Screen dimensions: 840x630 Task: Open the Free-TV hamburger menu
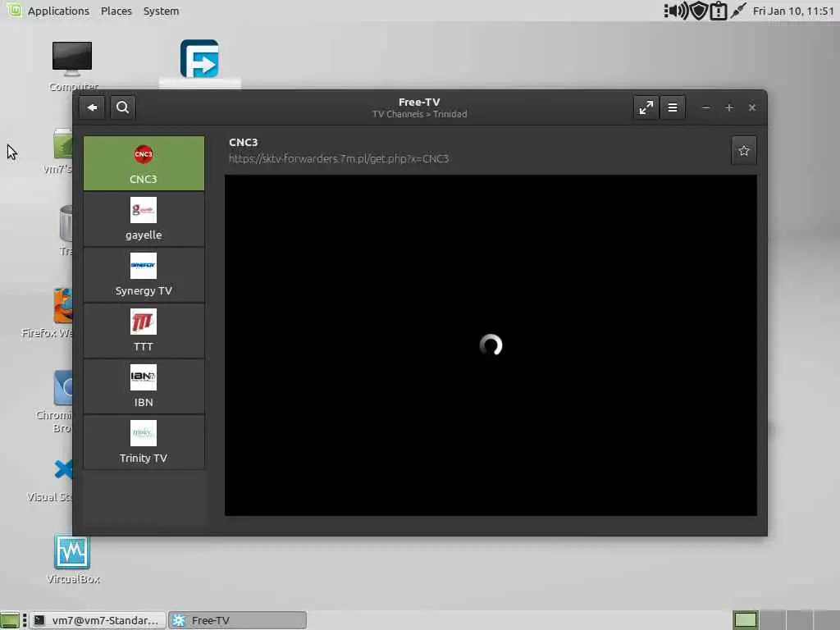tap(673, 107)
